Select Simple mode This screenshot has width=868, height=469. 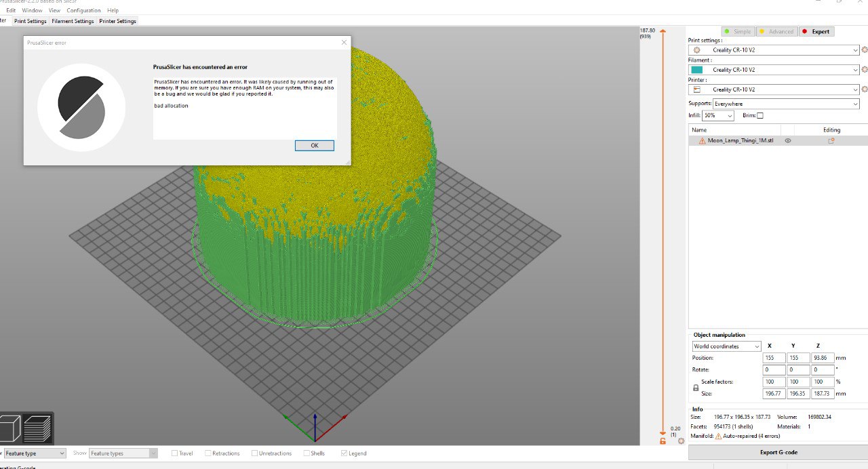click(738, 32)
